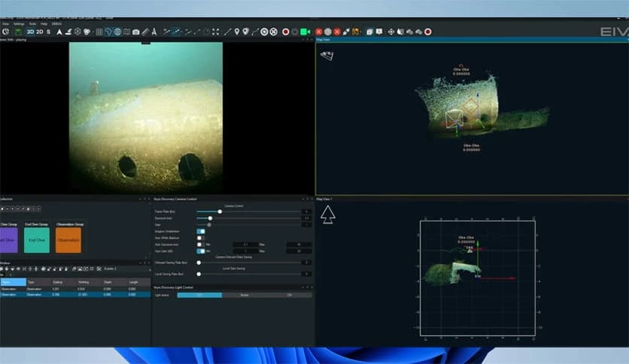Collapse the Camera Control panel via its arrow

[x=302, y=199]
